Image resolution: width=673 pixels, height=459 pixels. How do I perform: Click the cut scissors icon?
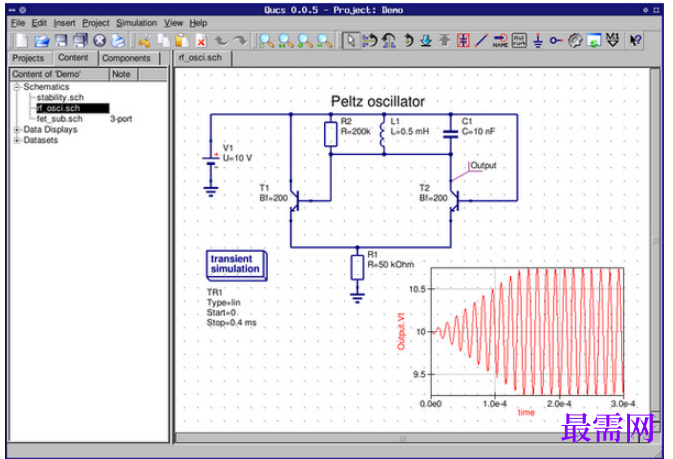pyautogui.click(x=145, y=41)
